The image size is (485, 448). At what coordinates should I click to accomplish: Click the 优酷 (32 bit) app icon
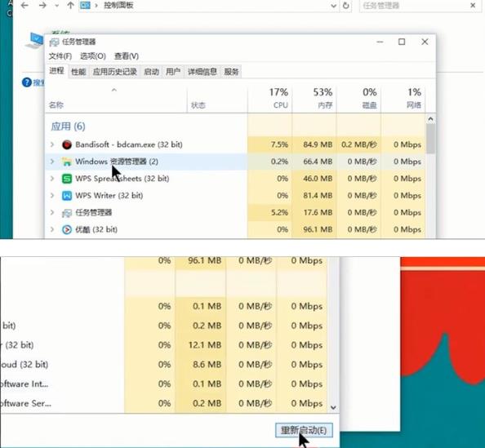pos(67,229)
